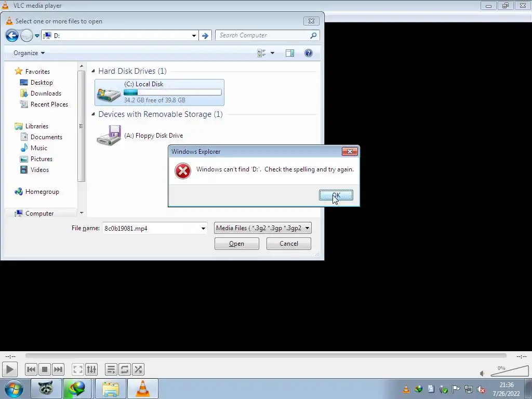Click the VLC Stop button
532x399 pixels.
point(45,369)
